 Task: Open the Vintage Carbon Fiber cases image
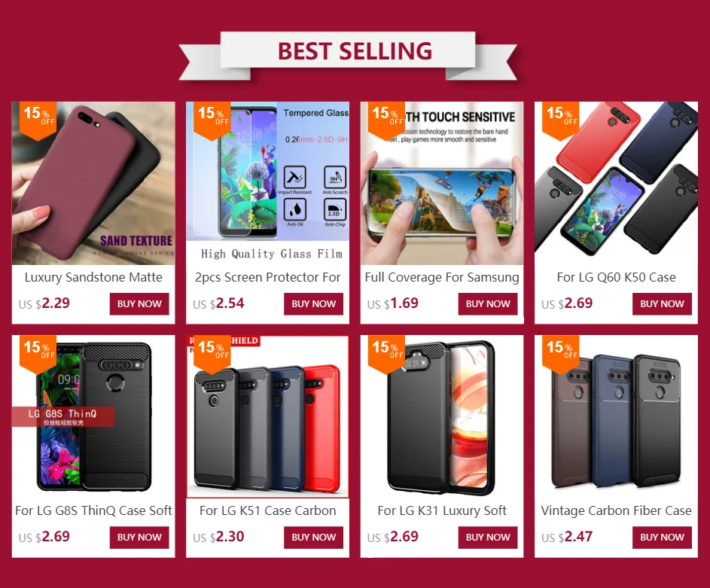[x=617, y=416]
